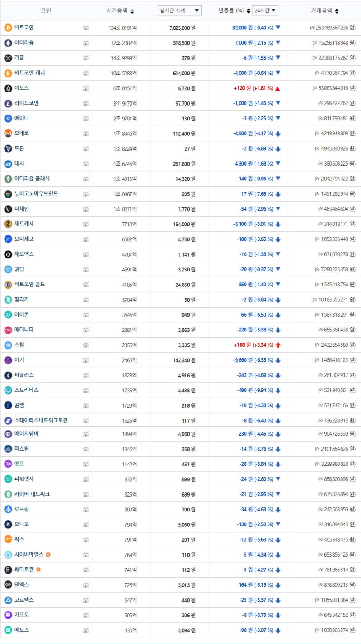Toggle the 시가총액 column sort arrows
The height and width of the screenshot is (644, 361).
(132, 12)
